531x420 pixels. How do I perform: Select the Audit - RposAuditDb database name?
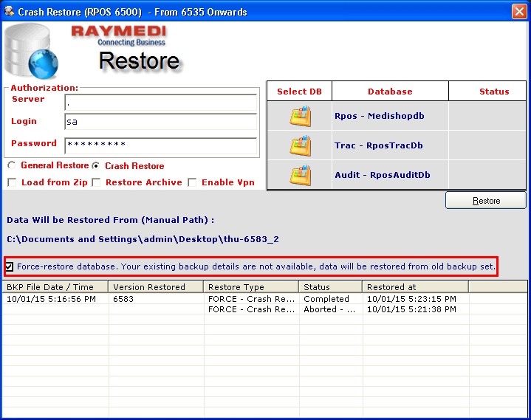click(x=383, y=175)
